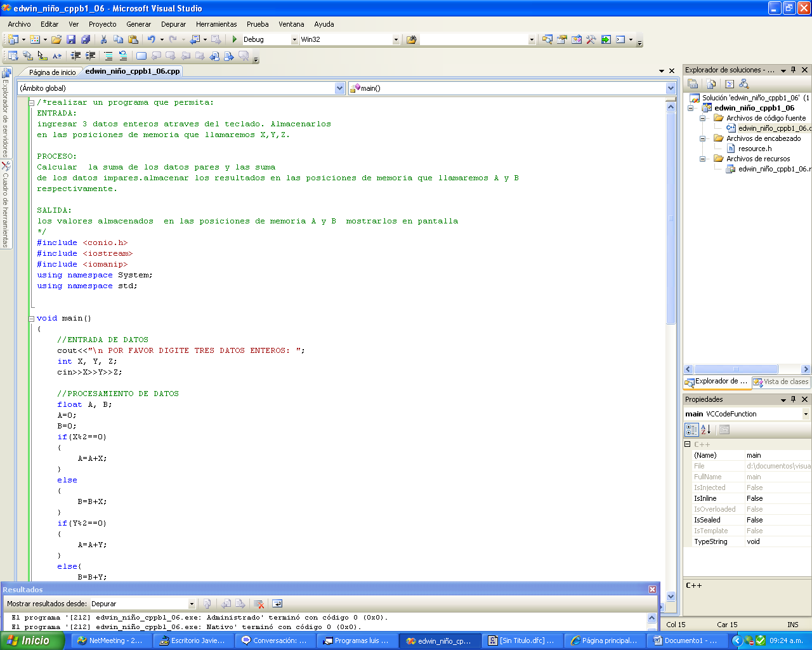Image resolution: width=812 pixels, height=650 pixels.
Task: Open the Archivo menu
Action: point(20,24)
